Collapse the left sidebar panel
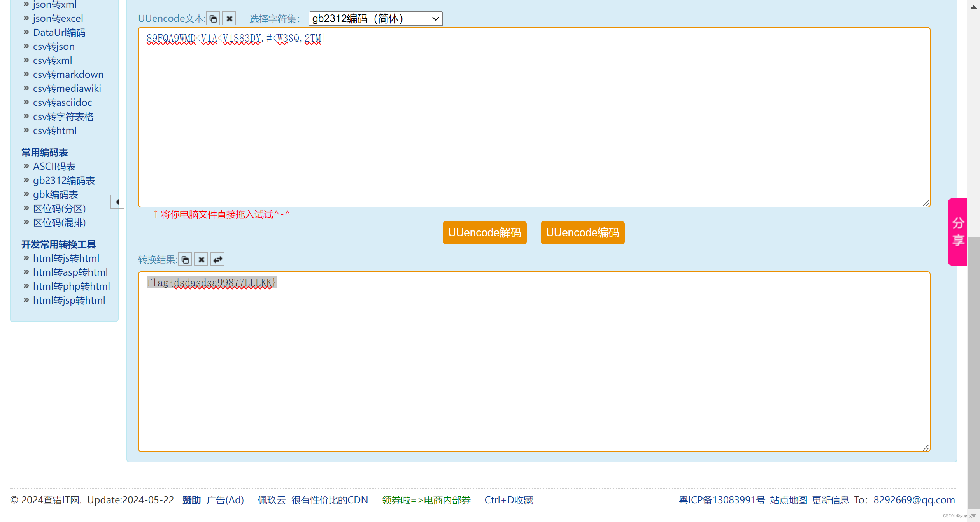 pyautogui.click(x=117, y=202)
